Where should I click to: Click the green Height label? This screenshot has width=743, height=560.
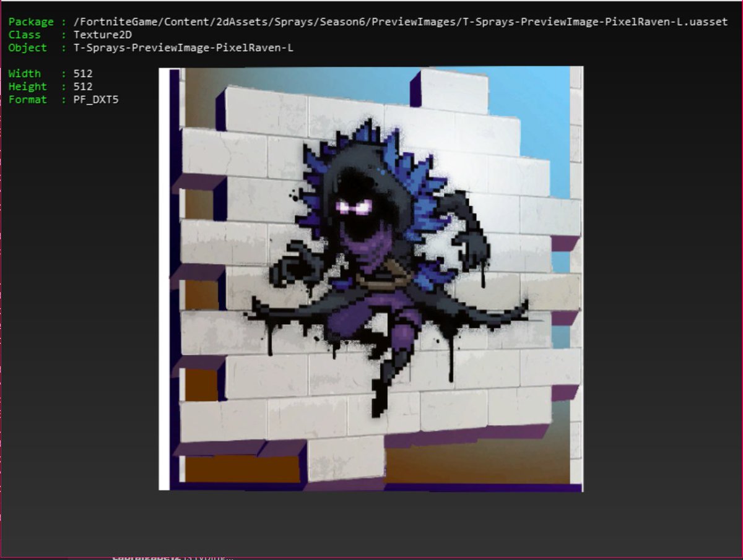[x=28, y=87]
